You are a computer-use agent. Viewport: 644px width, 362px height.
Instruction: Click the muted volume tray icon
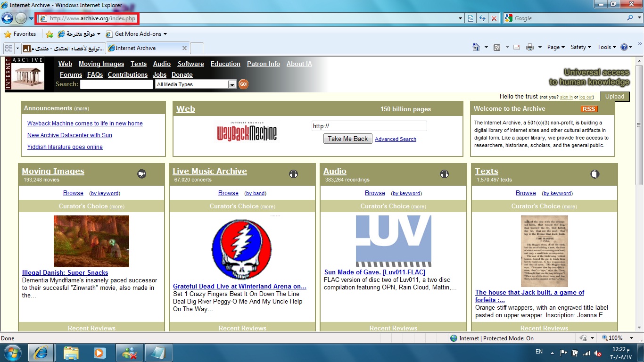click(598, 353)
